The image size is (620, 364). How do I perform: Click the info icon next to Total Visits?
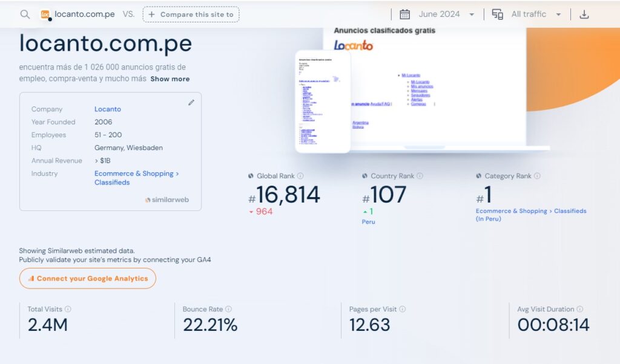click(68, 309)
